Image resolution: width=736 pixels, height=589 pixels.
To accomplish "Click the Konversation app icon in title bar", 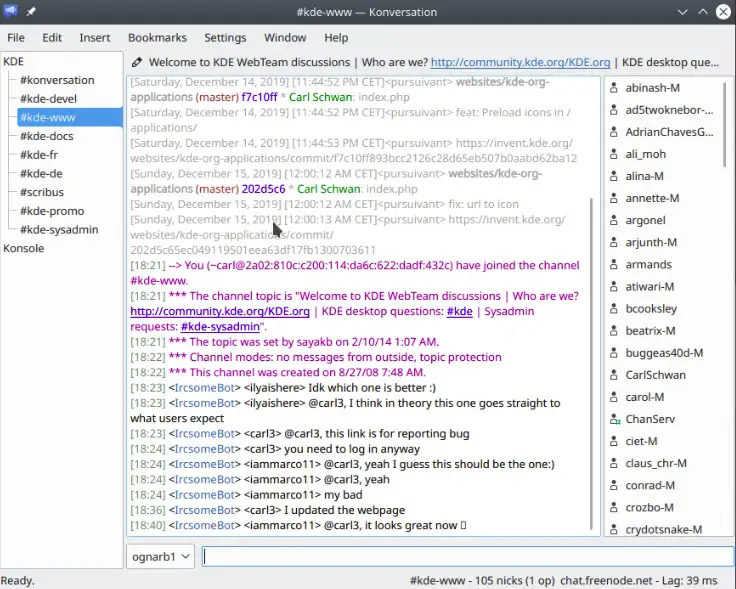I will click(x=11, y=11).
